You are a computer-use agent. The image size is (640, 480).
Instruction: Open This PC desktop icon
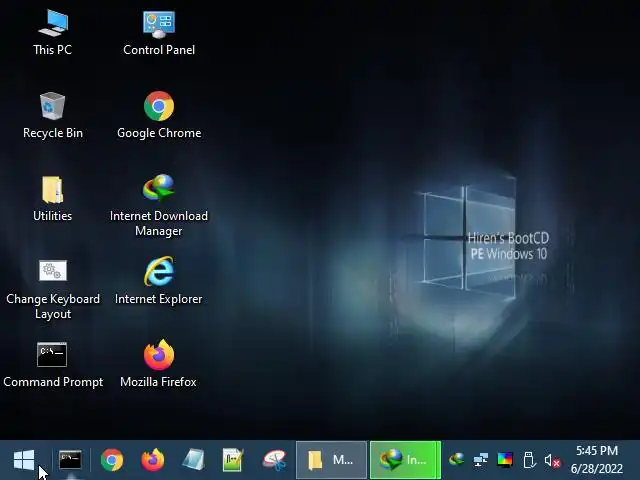53,32
